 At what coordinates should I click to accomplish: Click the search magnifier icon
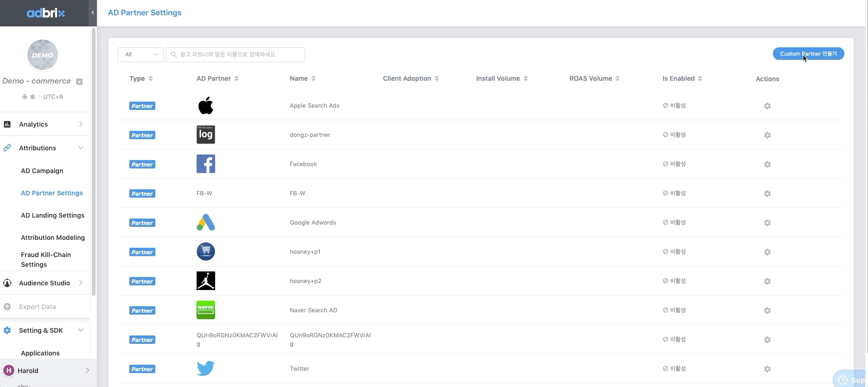pyautogui.click(x=174, y=55)
